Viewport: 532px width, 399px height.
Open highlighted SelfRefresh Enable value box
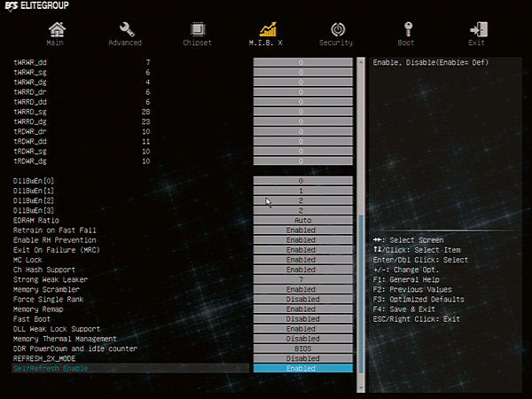pyautogui.click(x=303, y=368)
